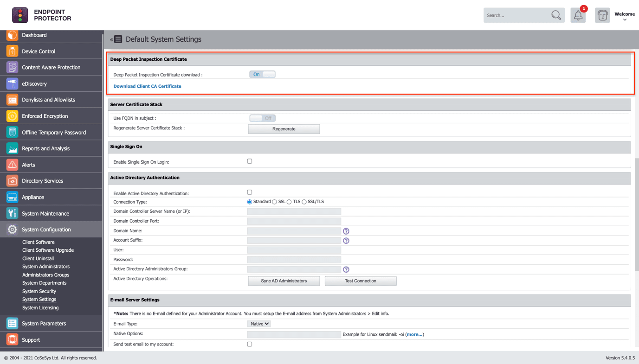Screen dimensions: 639x364
Task: Select Standard connection type
Action: coord(250,202)
